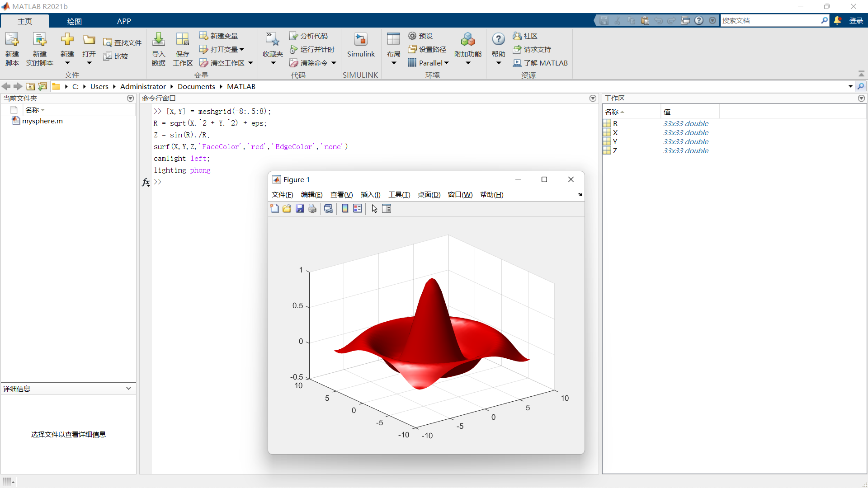Image resolution: width=868 pixels, height=488 pixels.
Task: Expand the 新建 dropdown arrow
Action: point(67,63)
